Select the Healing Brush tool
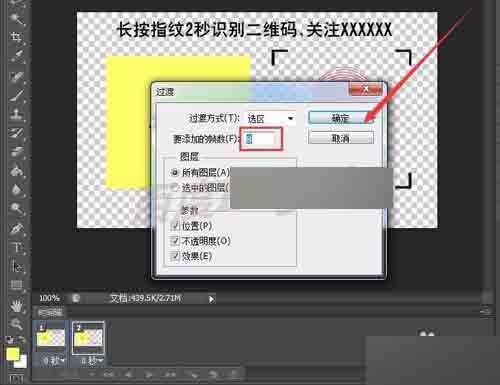This screenshot has width=500, height=385. [16, 76]
